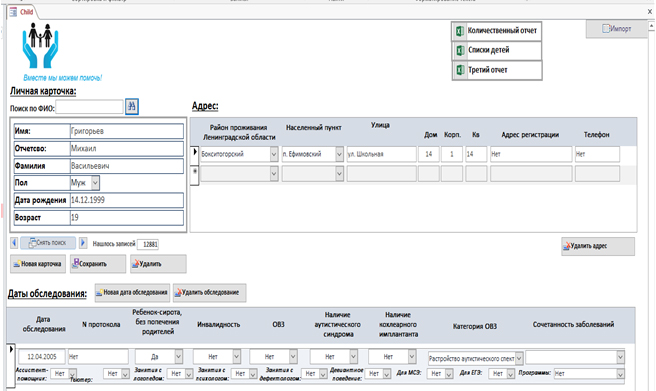Go to next record with right arrow

(x=83, y=243)
